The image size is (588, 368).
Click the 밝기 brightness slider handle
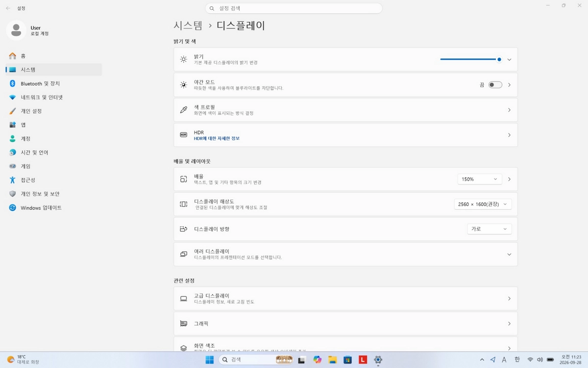499,59
